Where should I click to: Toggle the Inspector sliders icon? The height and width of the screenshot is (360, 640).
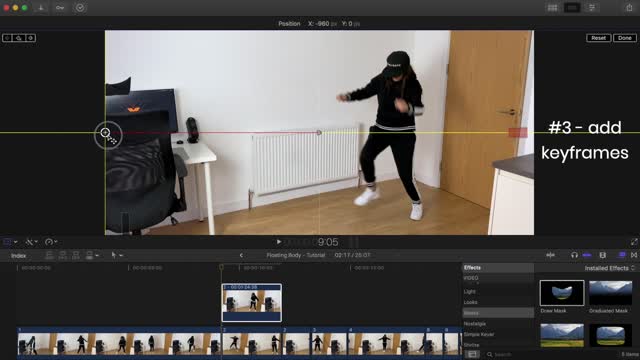(591, 8)
